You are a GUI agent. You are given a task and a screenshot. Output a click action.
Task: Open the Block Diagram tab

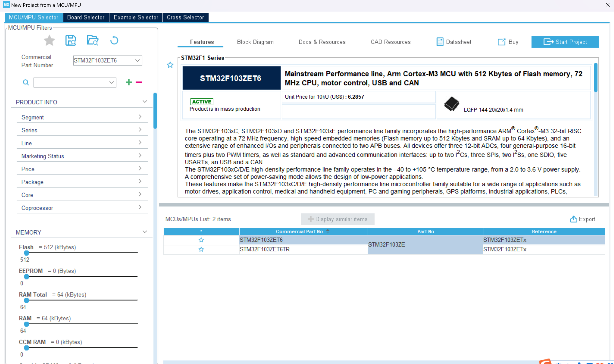[x=255, y=42]
